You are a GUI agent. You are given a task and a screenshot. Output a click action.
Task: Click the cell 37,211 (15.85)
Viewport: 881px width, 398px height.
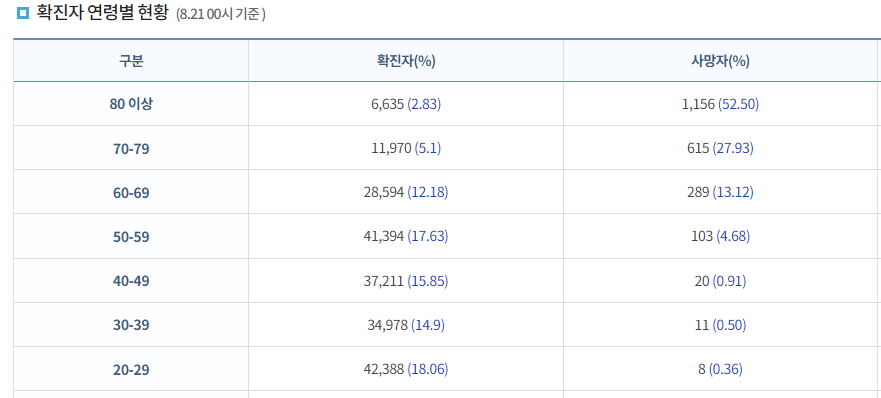(x=406, y=281)
